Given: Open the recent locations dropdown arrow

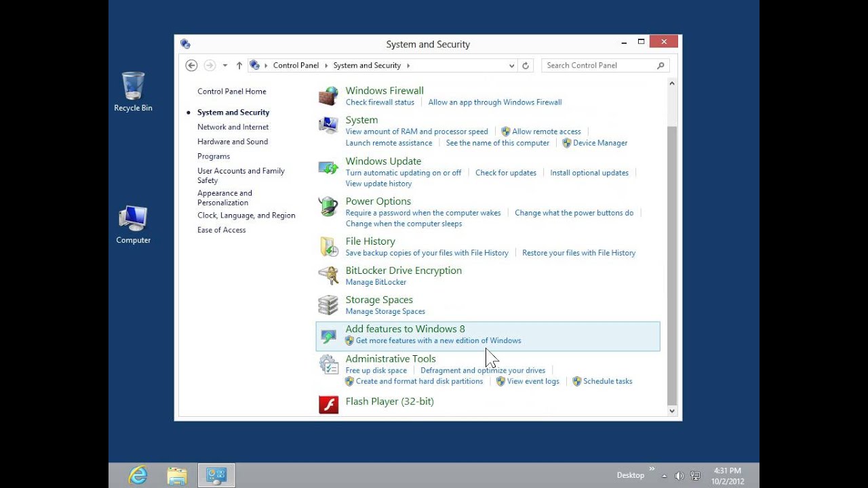Looking at the screenshot, I should pyautogui.click(x=225, y=66).
